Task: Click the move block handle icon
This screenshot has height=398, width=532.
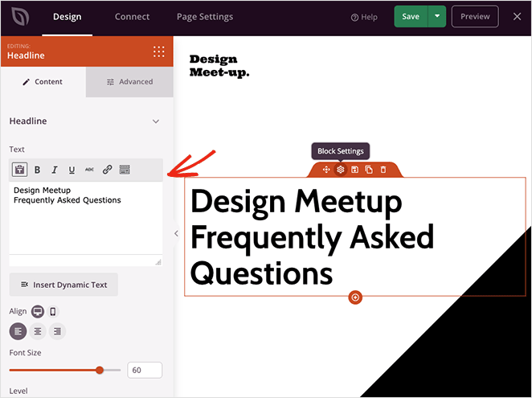Action: coord(326,170)
